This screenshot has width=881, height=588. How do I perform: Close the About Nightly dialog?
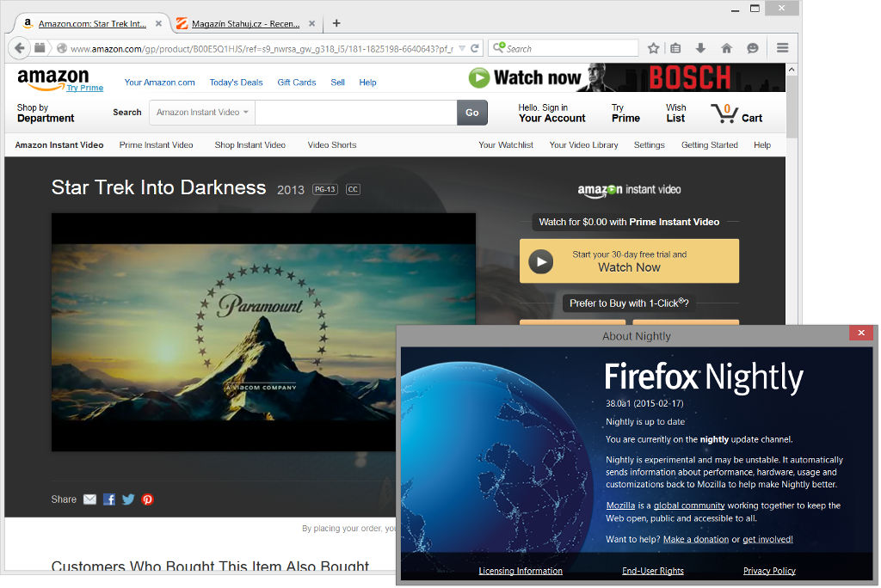[x=861, y=333]
